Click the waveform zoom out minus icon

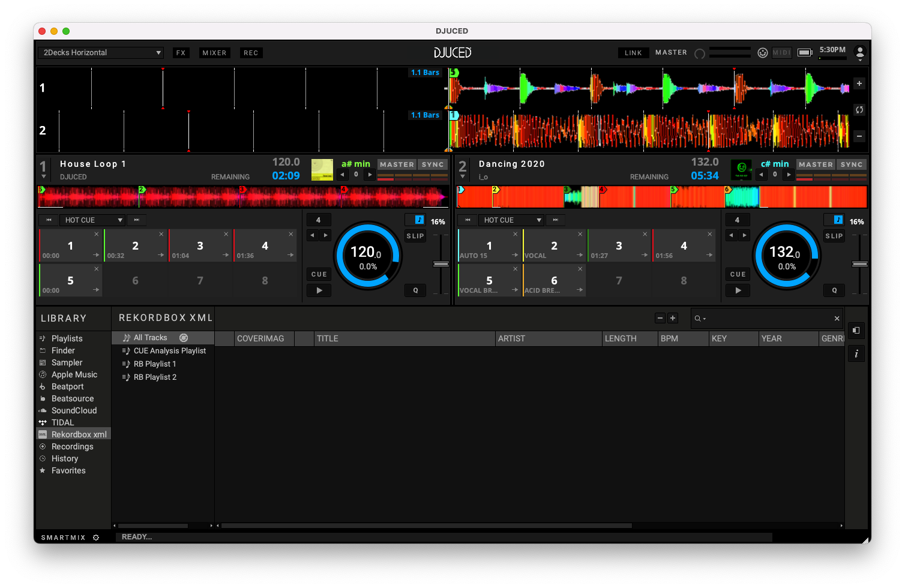coord(859,136)
